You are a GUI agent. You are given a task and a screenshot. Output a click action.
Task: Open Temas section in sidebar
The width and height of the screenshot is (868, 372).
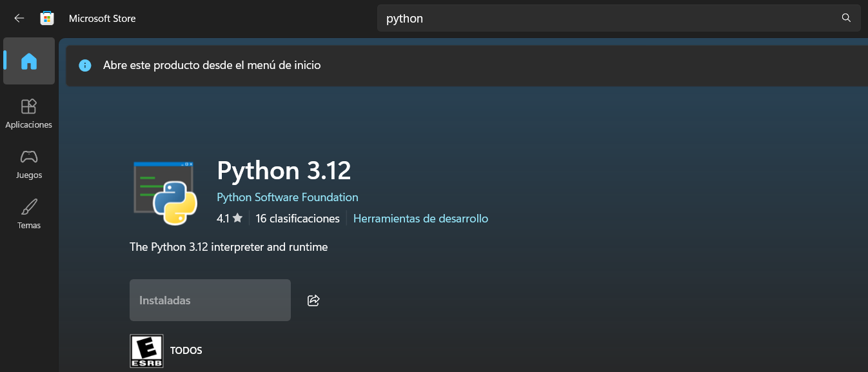click(29, 214)
